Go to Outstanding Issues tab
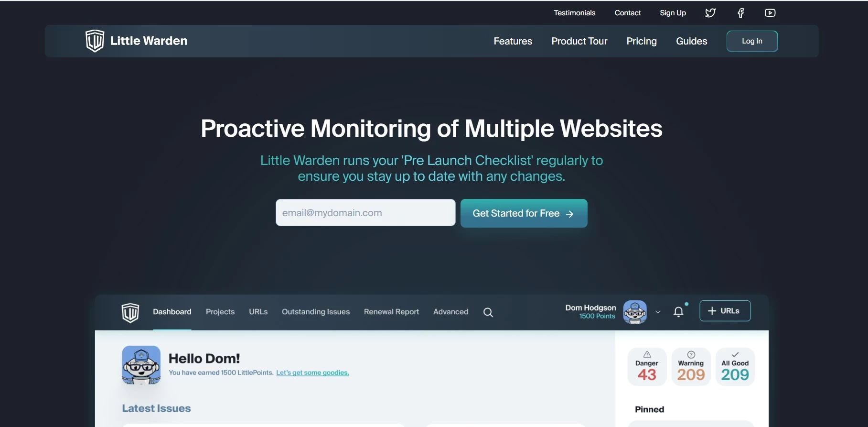 coord(316,312)
